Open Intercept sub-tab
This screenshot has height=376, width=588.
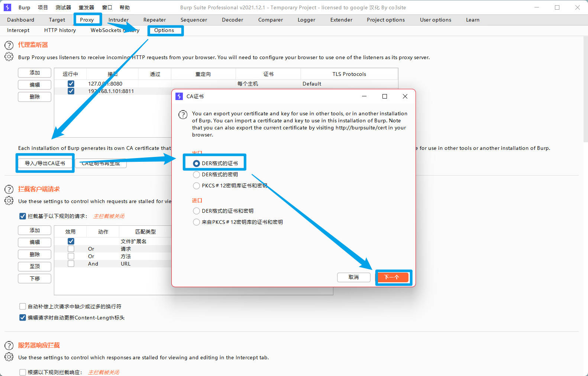click(x=18, y=30)
